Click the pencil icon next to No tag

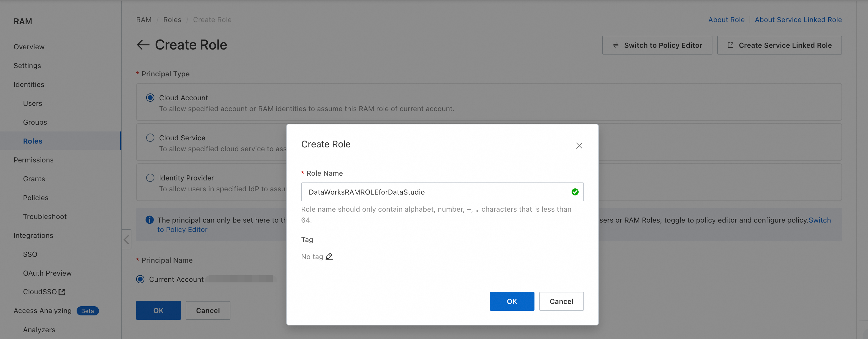[329, 256]
